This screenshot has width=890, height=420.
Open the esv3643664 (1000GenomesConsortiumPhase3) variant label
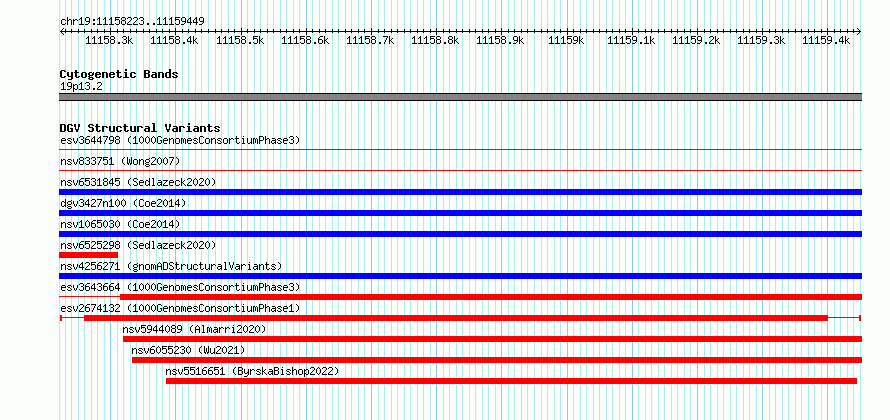[180, 287]
